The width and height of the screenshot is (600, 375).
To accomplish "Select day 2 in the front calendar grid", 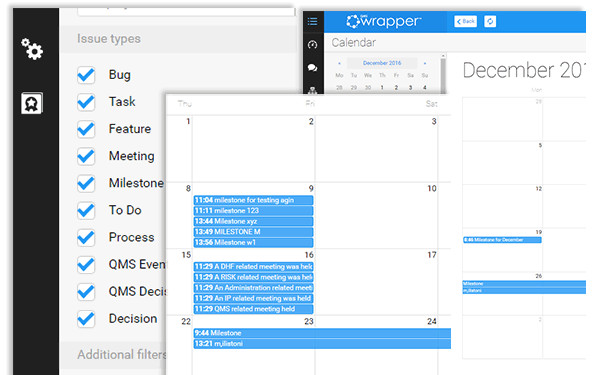I will tap(311, 122).
